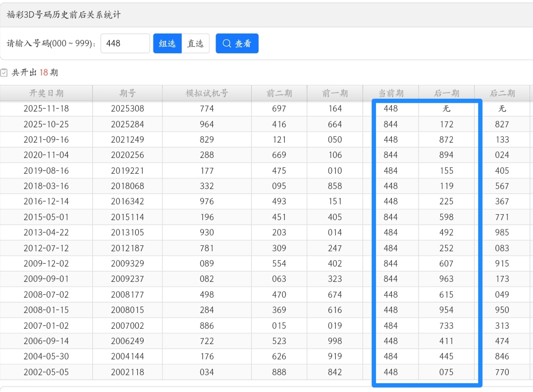Select issue number 2009329
The image size is (533, 392).
[x=127, y=264]
